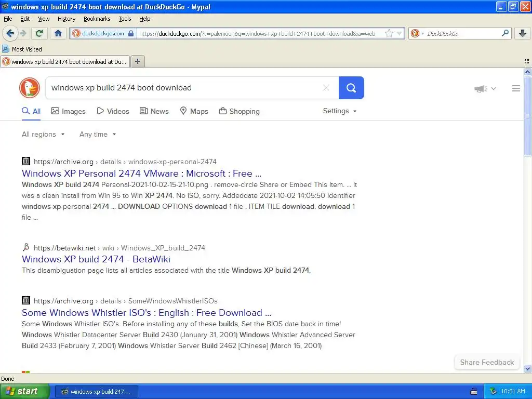Open the History menu
This screenshot has width=532, height=399.
pyautogui.click(x=66, y=19)
